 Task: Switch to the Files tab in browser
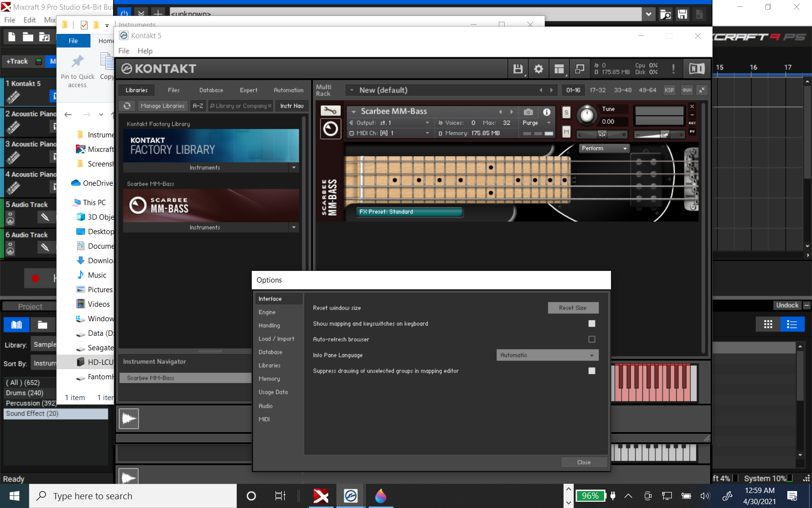pos(174,90)
